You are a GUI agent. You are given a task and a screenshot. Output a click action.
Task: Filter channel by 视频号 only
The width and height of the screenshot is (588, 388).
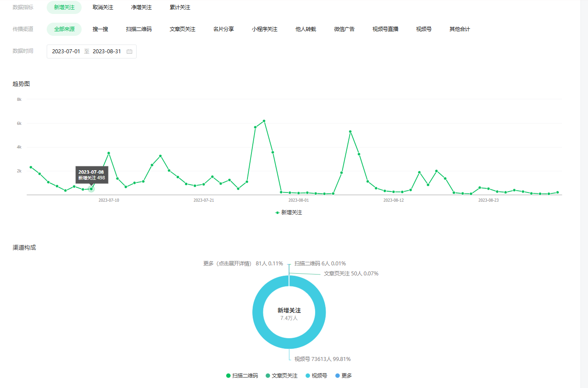click(x=424, y=29)
